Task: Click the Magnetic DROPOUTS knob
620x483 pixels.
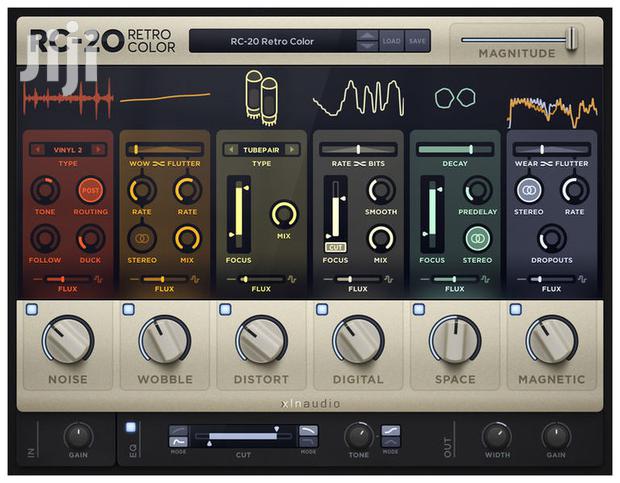Action: pos(552,238)
